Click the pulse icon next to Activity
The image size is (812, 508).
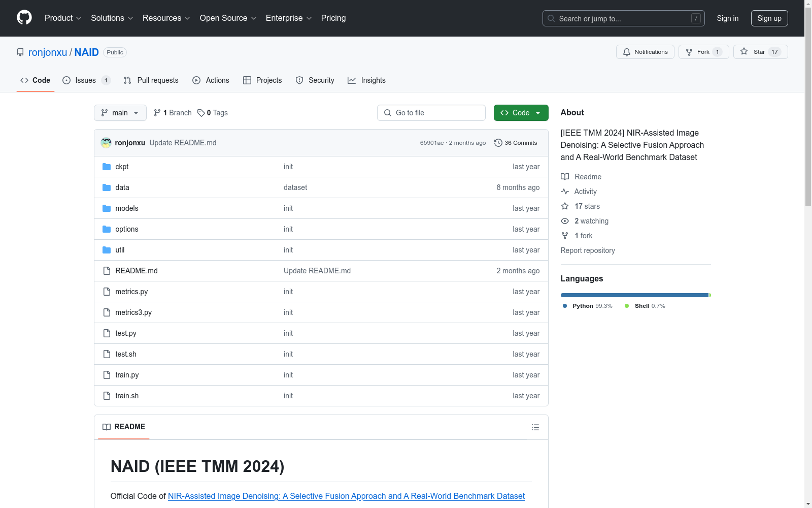pyautogui.click(x=565, y=192)
